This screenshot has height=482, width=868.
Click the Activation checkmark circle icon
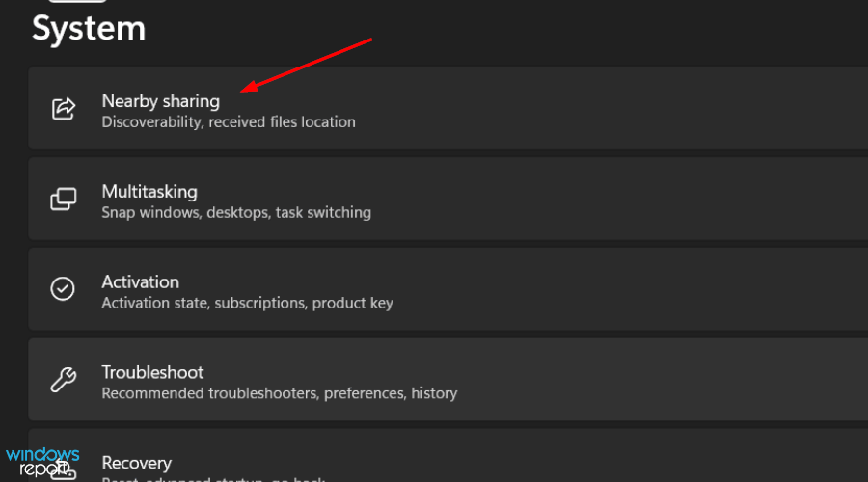[63, 289]
